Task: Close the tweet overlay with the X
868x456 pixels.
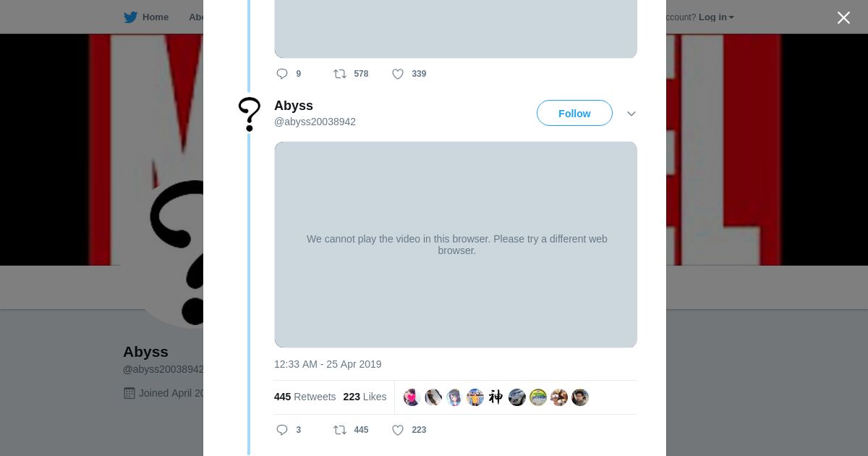Action: pos(843,18)
